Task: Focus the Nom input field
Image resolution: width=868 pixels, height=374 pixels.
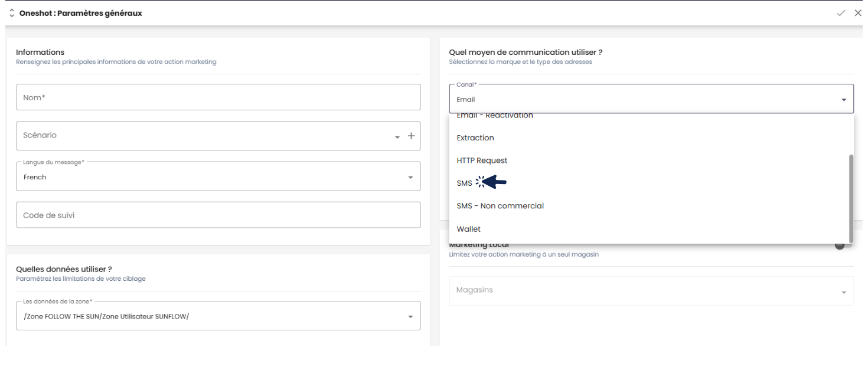Action: (218, 97)
